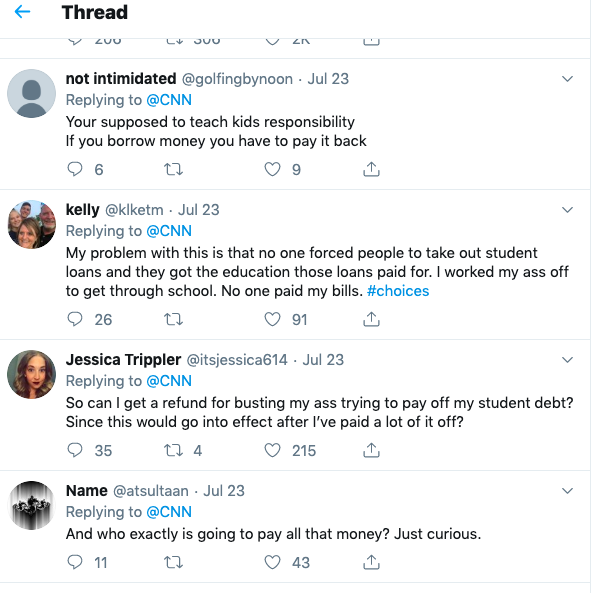This screenshot has width=602, height=593.
Task: Share kelly's tweet
Action: tap(371, 320)
